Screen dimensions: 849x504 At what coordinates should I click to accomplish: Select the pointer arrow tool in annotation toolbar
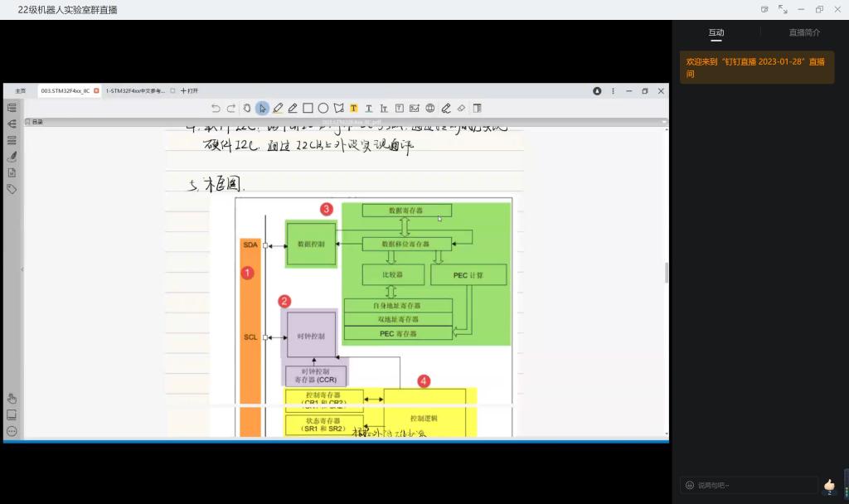point(262,108)
